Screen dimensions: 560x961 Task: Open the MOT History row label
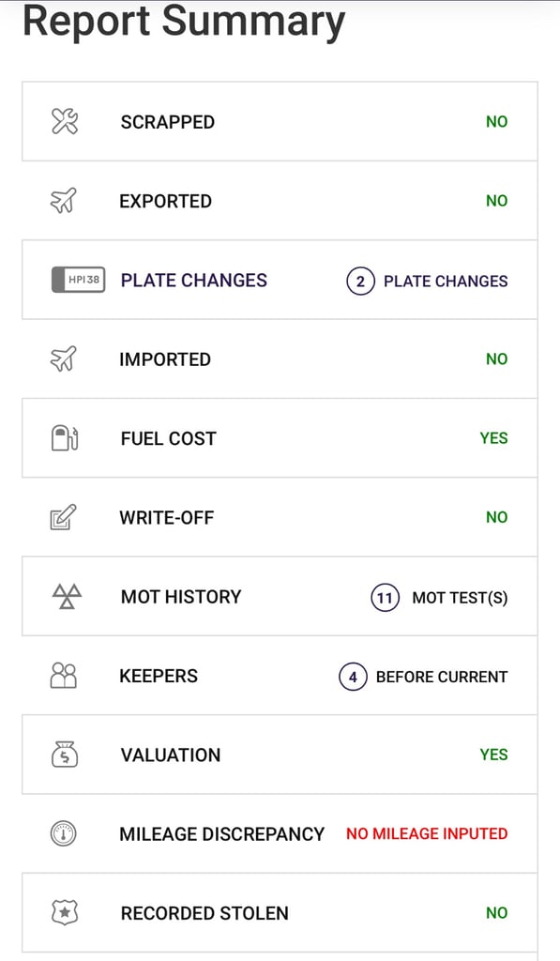click(181, 596)
